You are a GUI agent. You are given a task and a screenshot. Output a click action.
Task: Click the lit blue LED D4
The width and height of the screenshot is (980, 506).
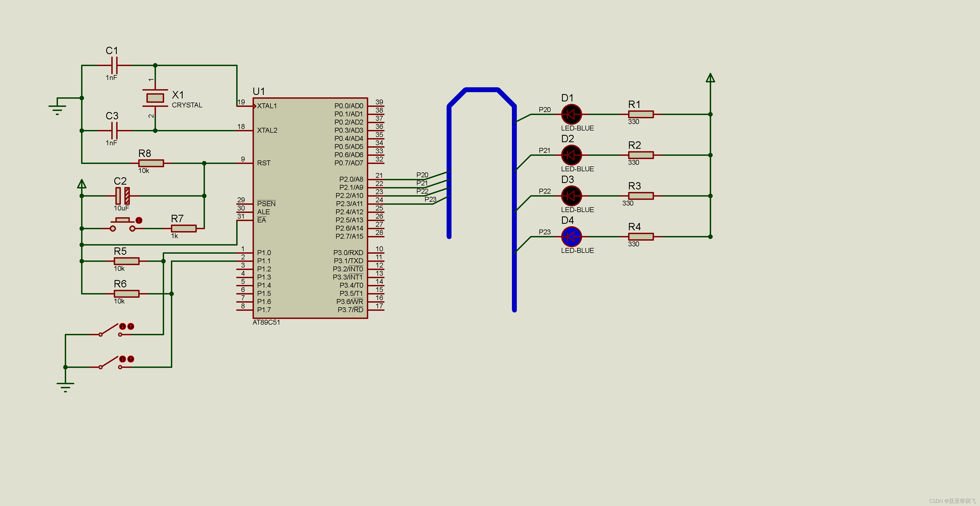(571, 237)
